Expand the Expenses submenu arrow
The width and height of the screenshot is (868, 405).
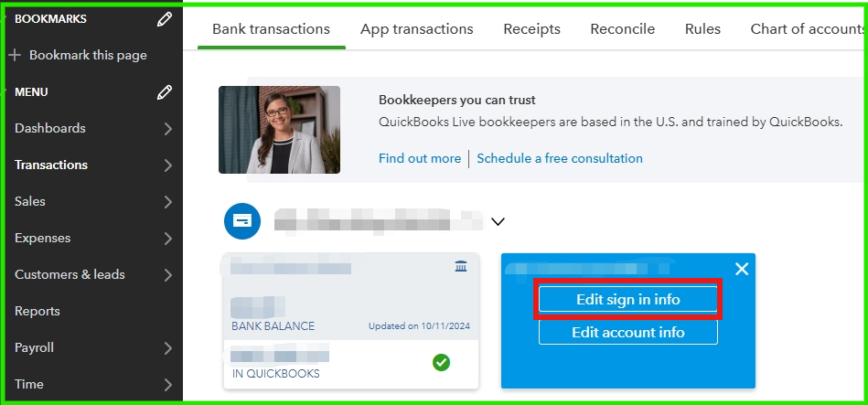(168, 239)
